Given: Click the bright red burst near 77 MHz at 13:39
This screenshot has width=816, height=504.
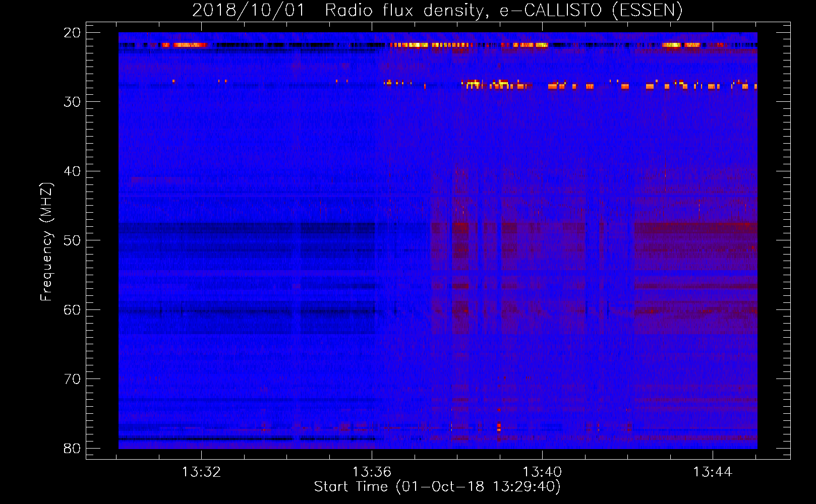Looking at the screenshot, I should coord(499,427).
